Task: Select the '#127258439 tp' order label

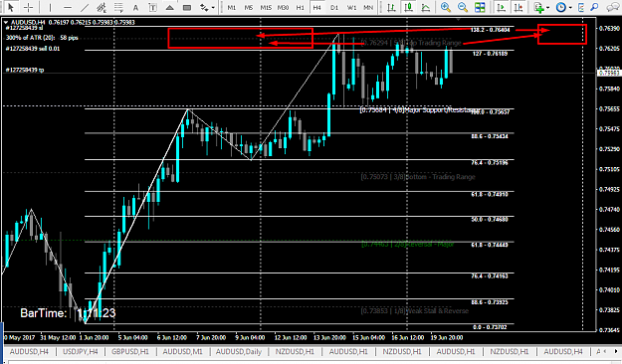Action: point(25,70)
